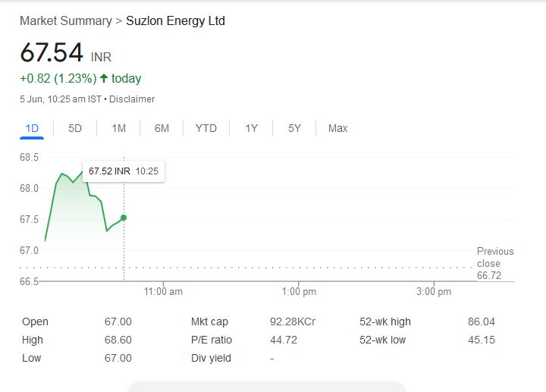Image resolution: width=546 pixels, height=392 pixels.
Task: Switch to the 1D chart tab
Action: 32,128
